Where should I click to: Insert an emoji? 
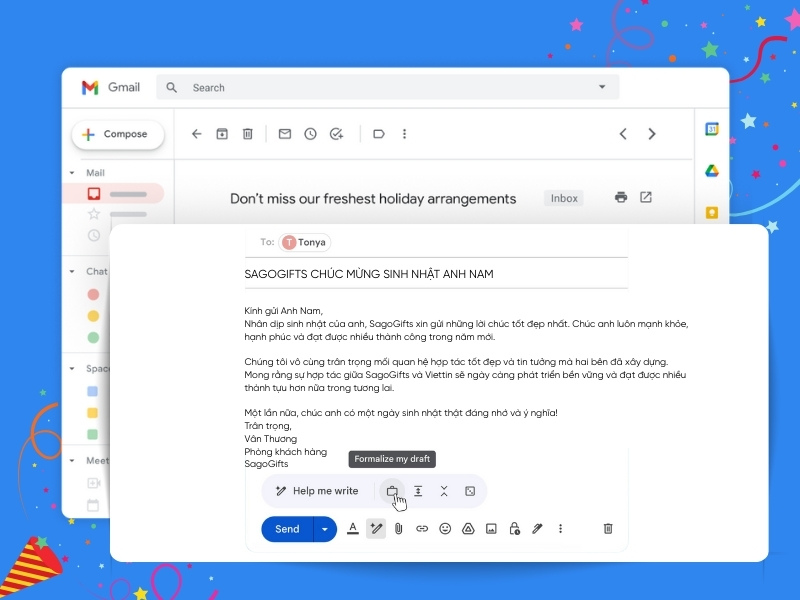[x=445, y=529]
